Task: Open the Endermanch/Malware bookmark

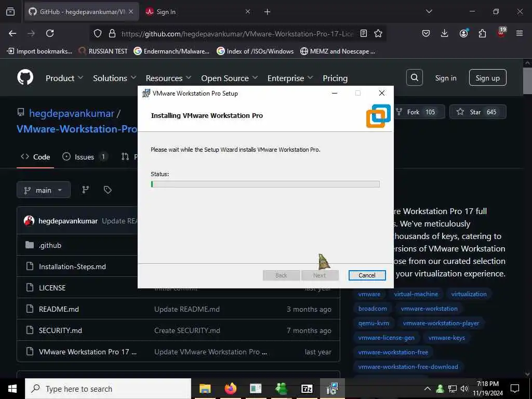Action: (171, 51)
